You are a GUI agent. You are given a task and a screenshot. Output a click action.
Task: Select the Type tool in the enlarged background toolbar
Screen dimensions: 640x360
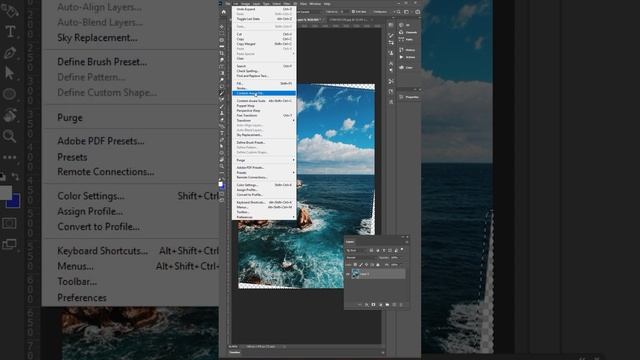tap(10, 32)
